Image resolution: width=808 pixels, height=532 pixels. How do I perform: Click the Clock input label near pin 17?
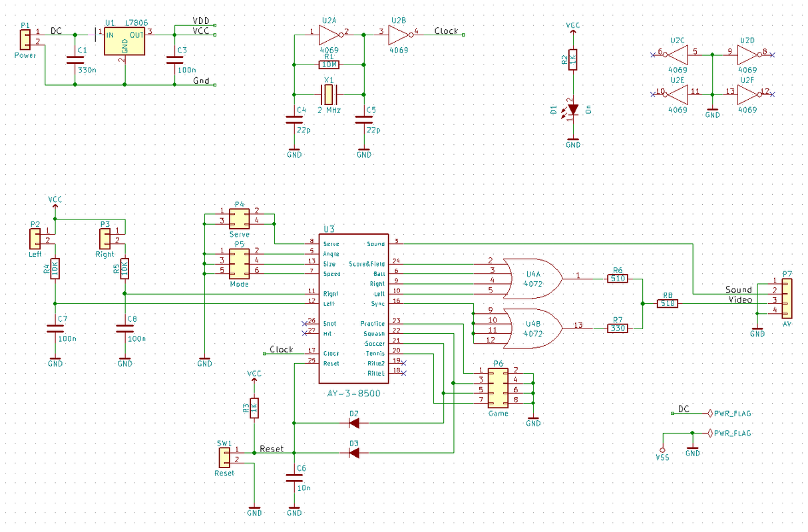(x=282, y=349)
